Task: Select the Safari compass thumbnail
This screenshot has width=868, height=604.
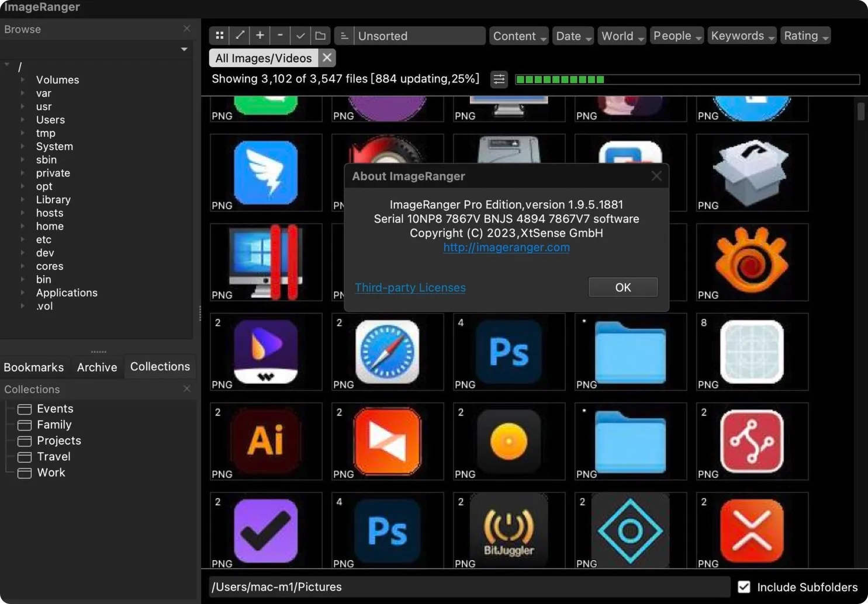Action: (387, 352)
